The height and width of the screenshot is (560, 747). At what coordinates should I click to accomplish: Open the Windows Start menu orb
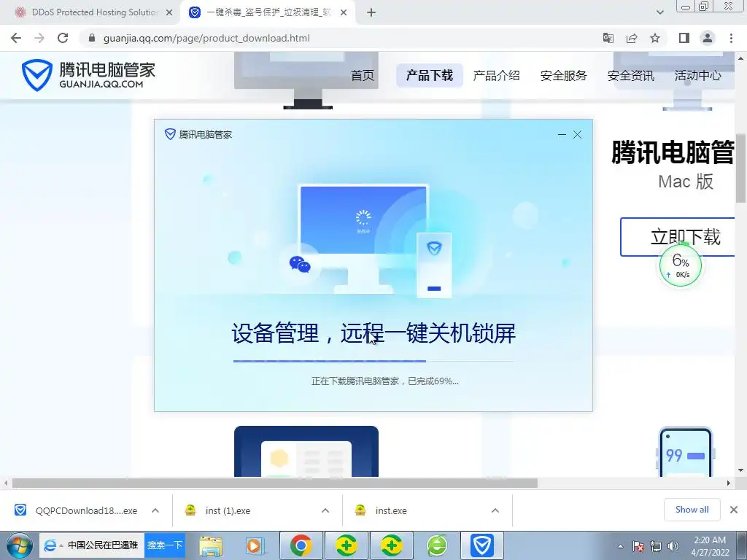pyautogui.click(x=18, y=545)
